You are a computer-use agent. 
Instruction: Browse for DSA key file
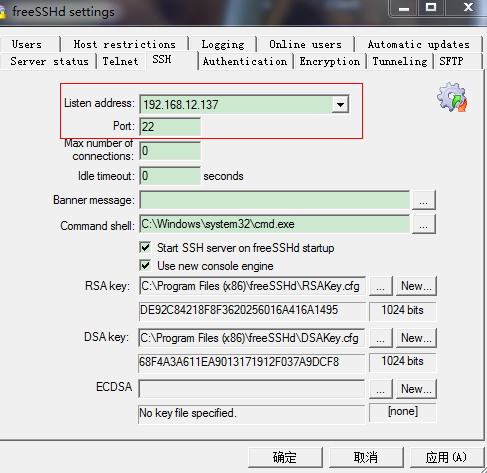(381, 338)
